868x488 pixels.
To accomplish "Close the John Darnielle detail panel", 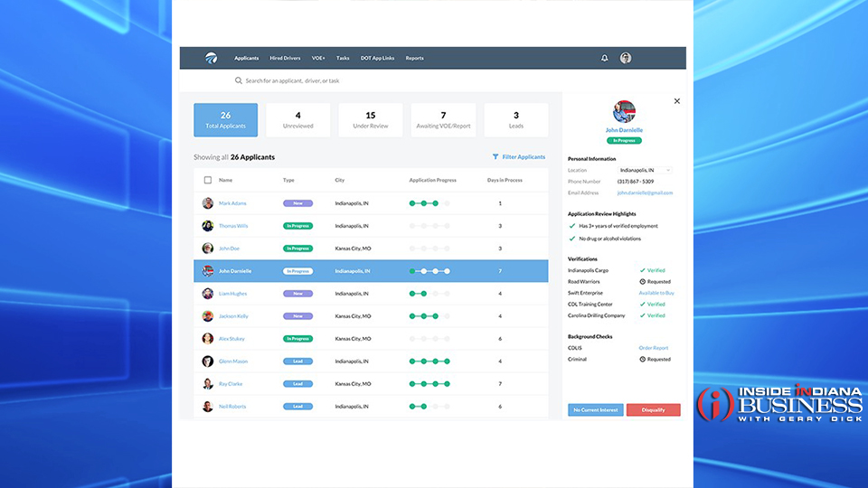I will [677, 101].
